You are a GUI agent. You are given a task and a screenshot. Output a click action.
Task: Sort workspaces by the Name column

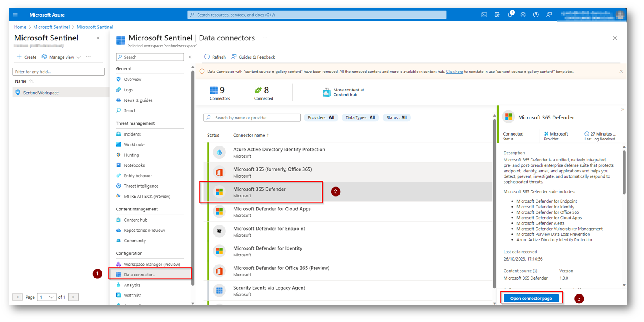24,81
